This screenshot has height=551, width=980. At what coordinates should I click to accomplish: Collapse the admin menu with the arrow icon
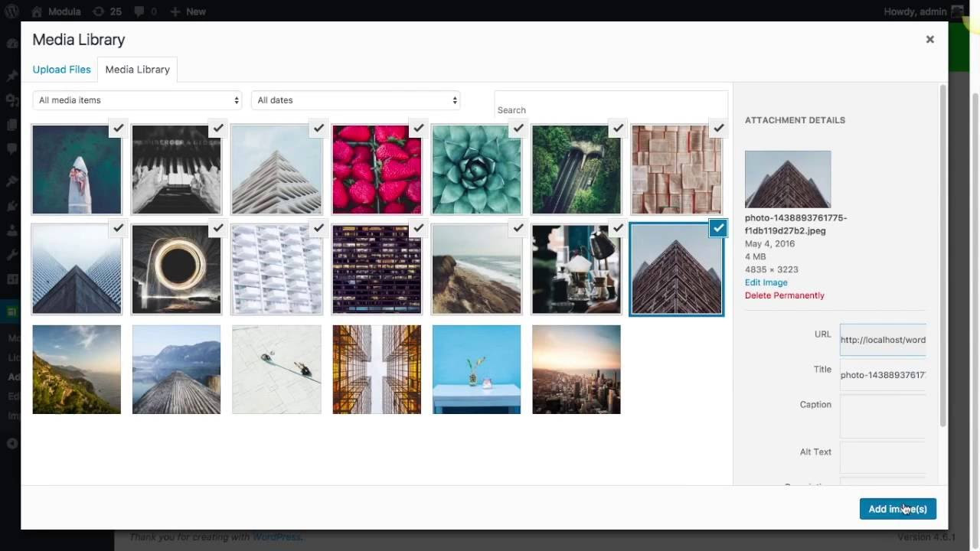(11, 443)
